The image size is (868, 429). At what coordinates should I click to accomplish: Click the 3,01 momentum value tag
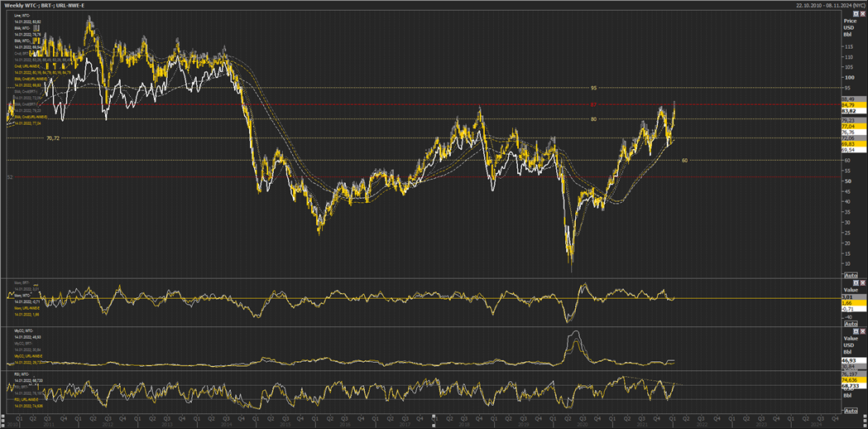[854, 297]
